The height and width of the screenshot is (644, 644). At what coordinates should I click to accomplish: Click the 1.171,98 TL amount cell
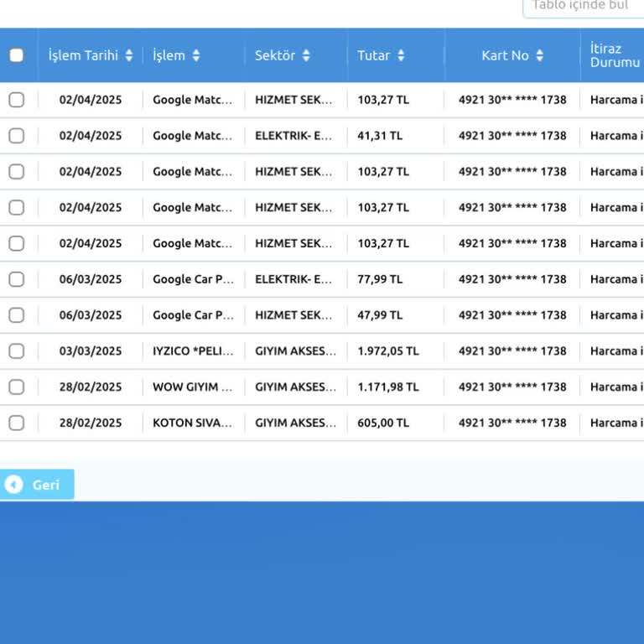[x=387, y=387]
